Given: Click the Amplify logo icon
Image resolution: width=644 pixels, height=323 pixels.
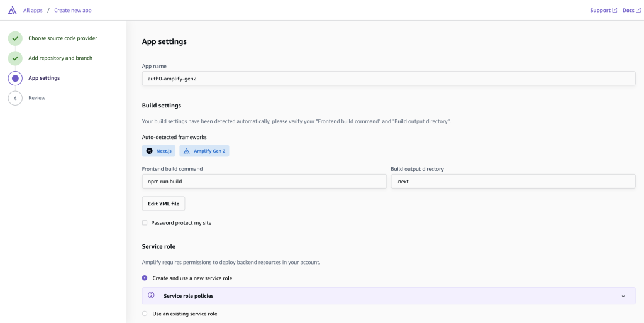Looking at the screenshot, I should (x=13, y=10).
